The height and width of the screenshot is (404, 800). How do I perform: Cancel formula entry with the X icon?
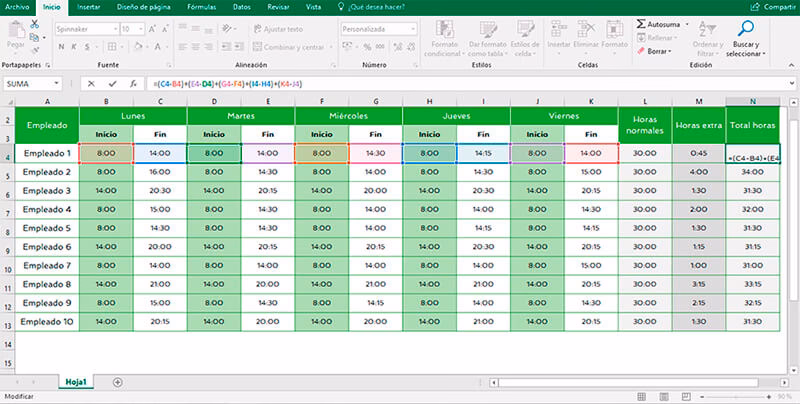(91, 84)
